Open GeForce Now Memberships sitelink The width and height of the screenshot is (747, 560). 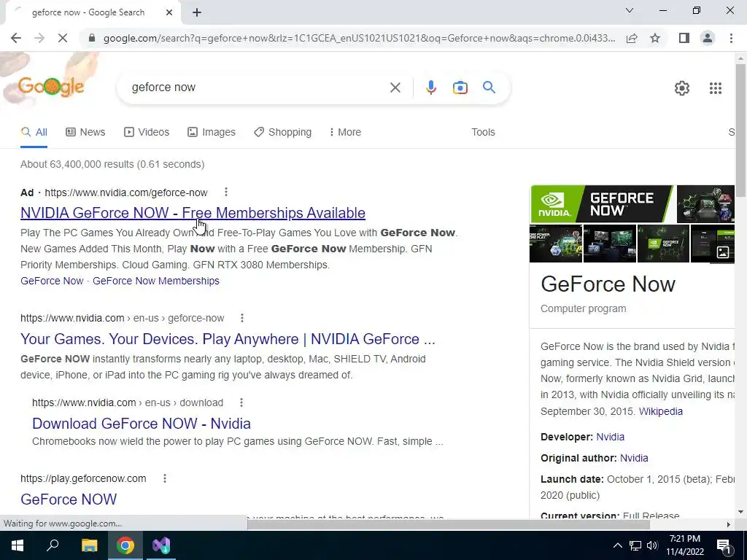pyautogui.click(x=156, y=281)
